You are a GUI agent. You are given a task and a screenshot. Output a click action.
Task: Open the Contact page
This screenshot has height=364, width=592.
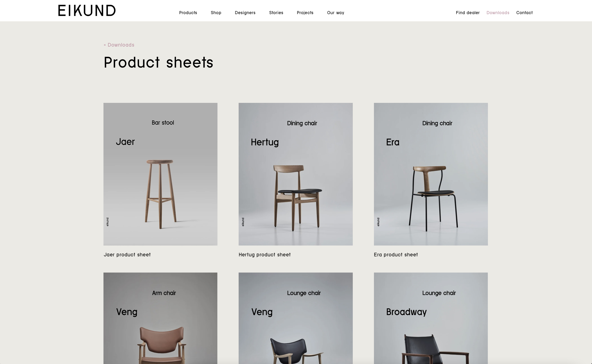click(x=524, y=12)
